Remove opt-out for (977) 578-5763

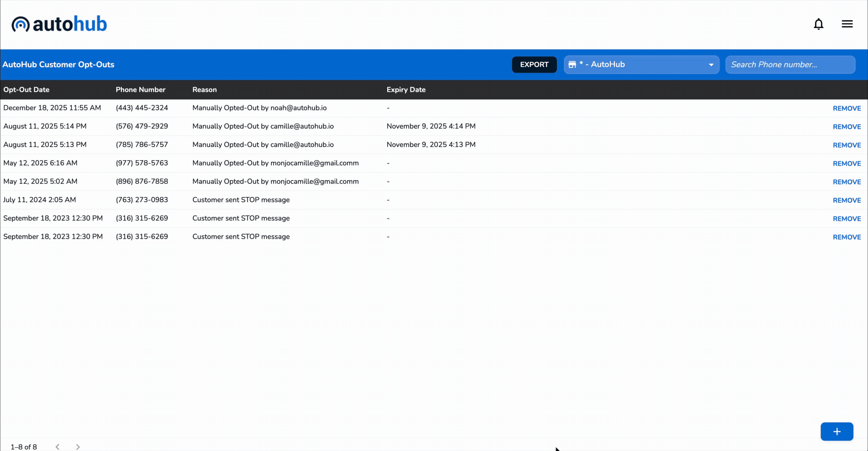(847, 163)
